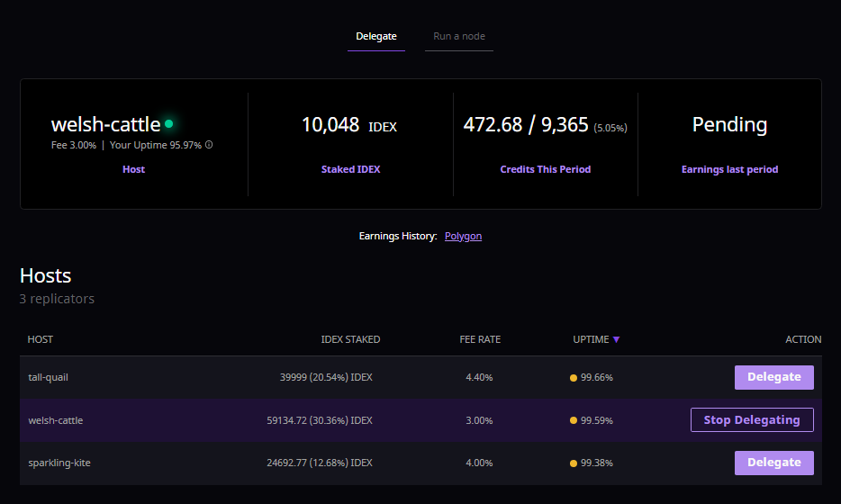Click the 4.40% fee rate value

(x=479, y=377)
